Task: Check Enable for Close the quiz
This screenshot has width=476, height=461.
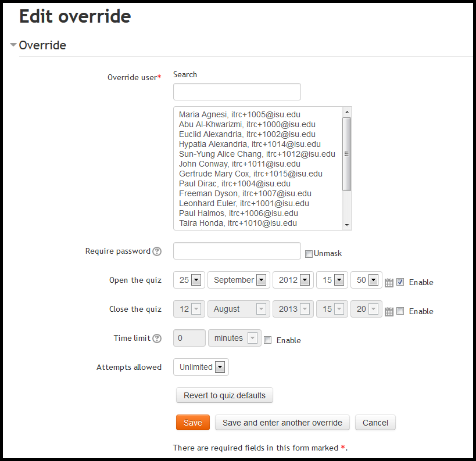Action: coord(400,311)
